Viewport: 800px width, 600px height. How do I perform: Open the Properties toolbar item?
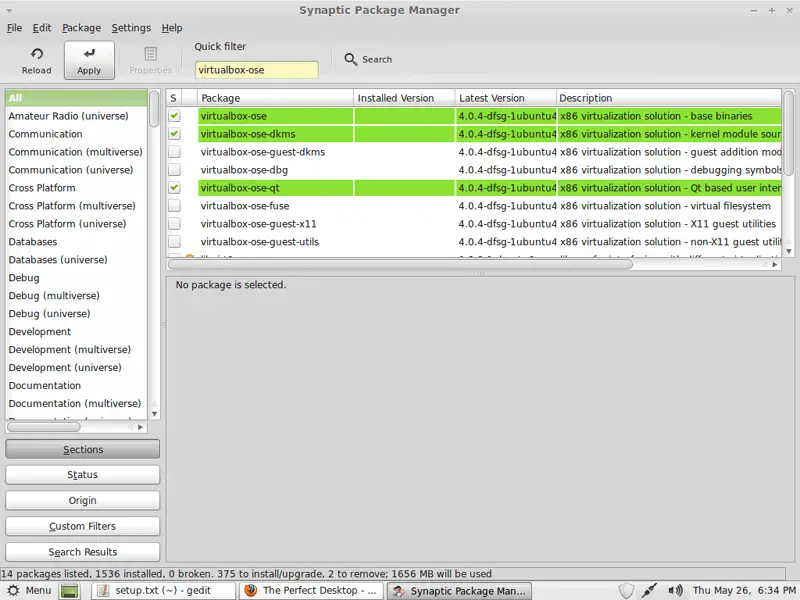coord(151,61)
